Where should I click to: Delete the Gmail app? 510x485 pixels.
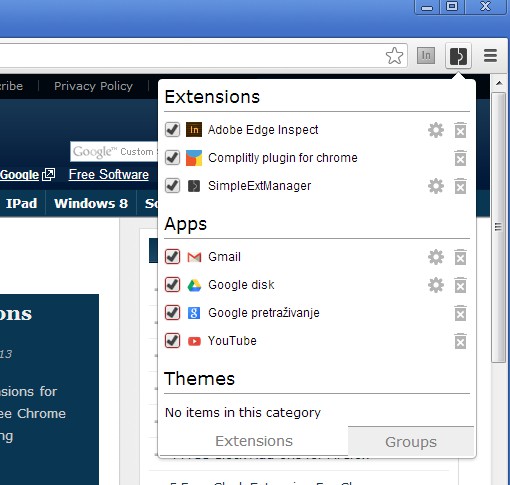[460, 257]
